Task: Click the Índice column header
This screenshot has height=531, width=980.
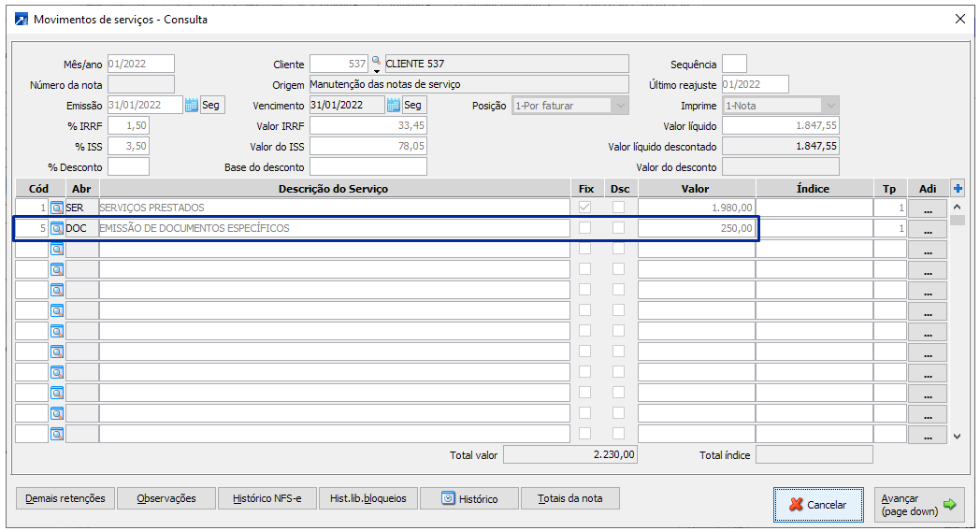Action: (x=814, y=189)
